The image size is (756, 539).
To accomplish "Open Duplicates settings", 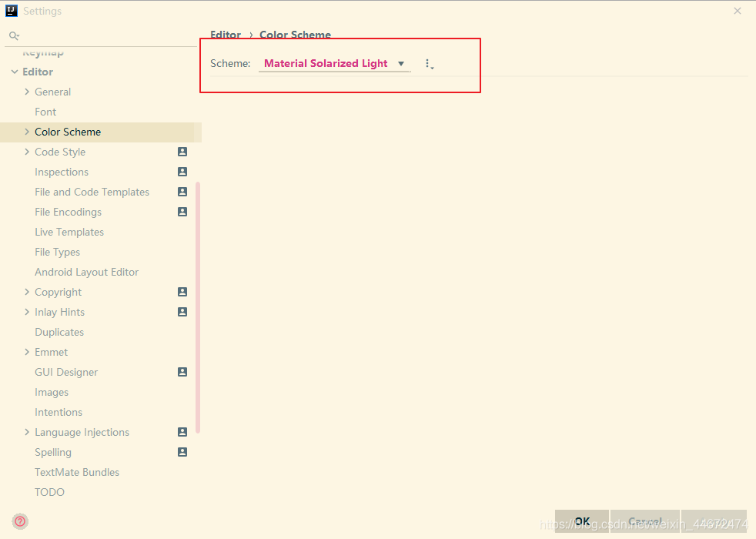I will 59,332.
